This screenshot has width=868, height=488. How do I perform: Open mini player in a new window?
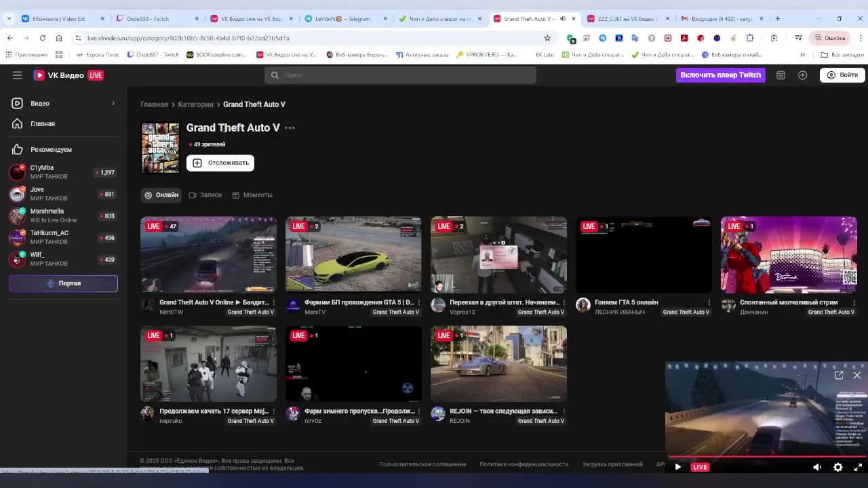[x=839, y=375]
